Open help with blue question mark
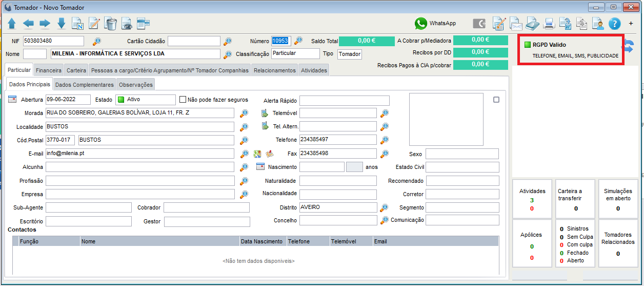The height and width of the screenshot is (286, 644). [614, 24]
